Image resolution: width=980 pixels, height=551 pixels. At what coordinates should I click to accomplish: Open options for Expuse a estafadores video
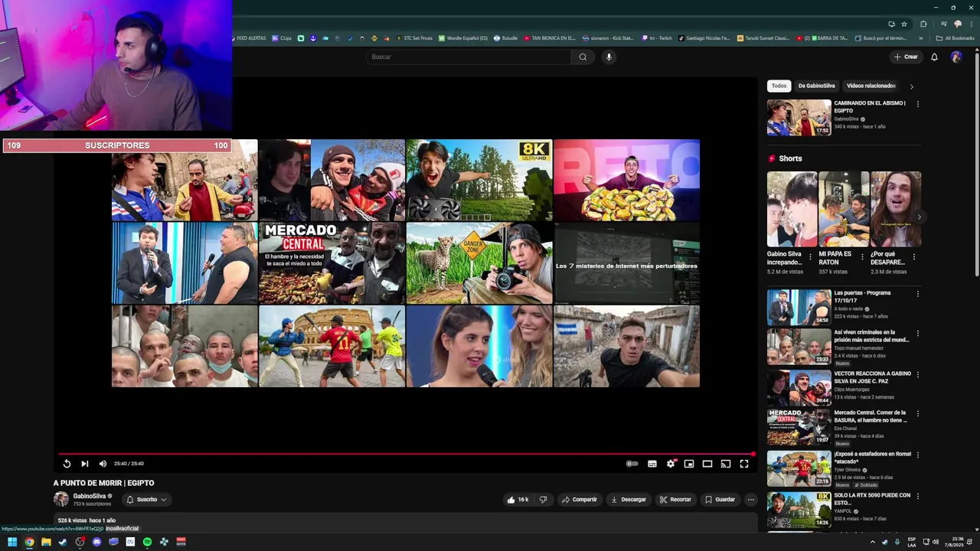click(x=918, y=455)
